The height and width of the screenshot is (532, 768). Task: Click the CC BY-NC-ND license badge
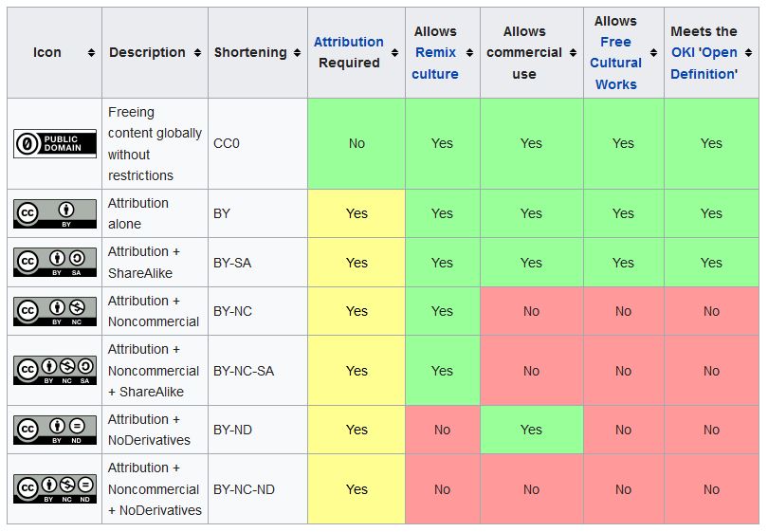pyautogui.click(x=55, y=489)
